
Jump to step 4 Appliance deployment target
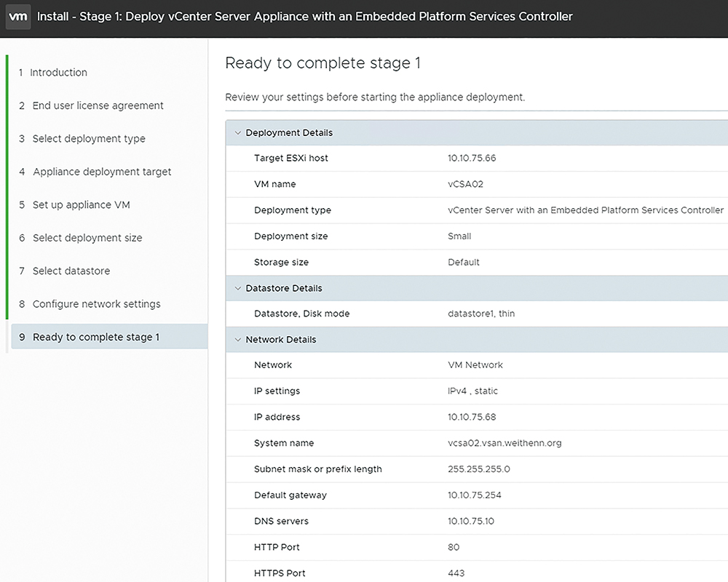(x=95, y=172)
